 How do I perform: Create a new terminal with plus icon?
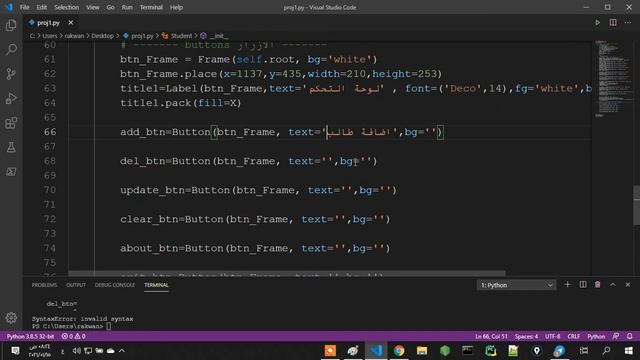[x=567, y=284]
